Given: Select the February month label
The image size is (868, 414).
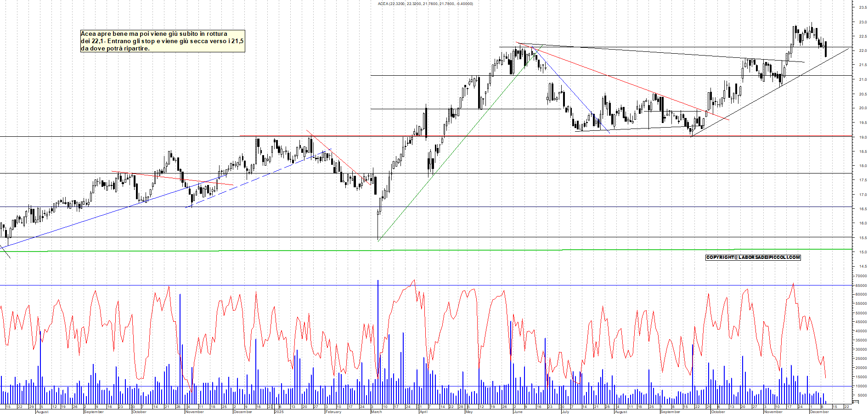Looking at the screenshot, I should (x=333, y=412).
